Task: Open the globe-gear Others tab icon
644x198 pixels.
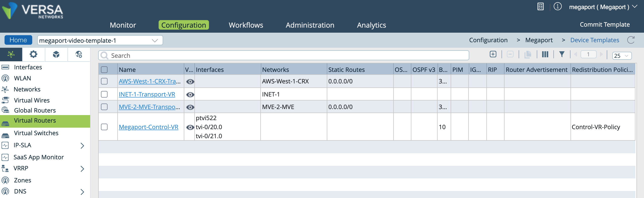Action: click(x=79, y=55)
